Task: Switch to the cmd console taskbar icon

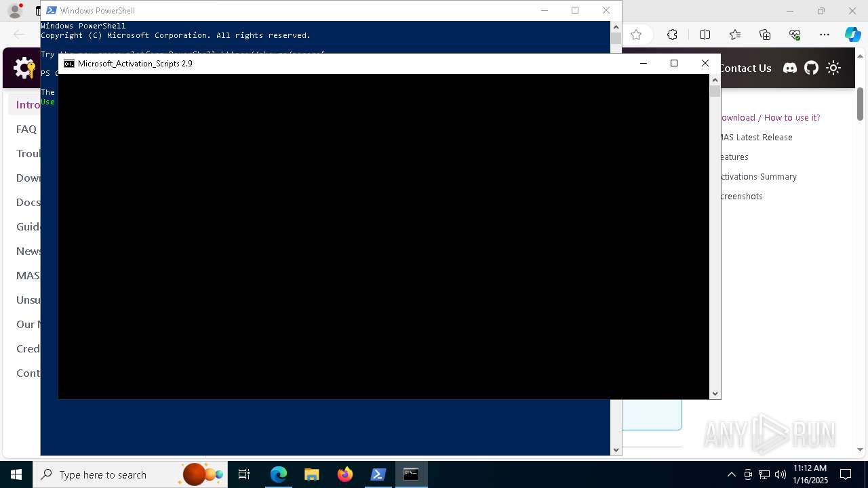Action: [x=412, y=474]
